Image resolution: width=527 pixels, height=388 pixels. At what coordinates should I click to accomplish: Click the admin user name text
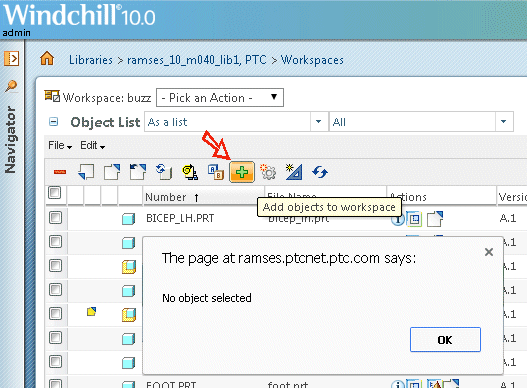click(16, 33)
